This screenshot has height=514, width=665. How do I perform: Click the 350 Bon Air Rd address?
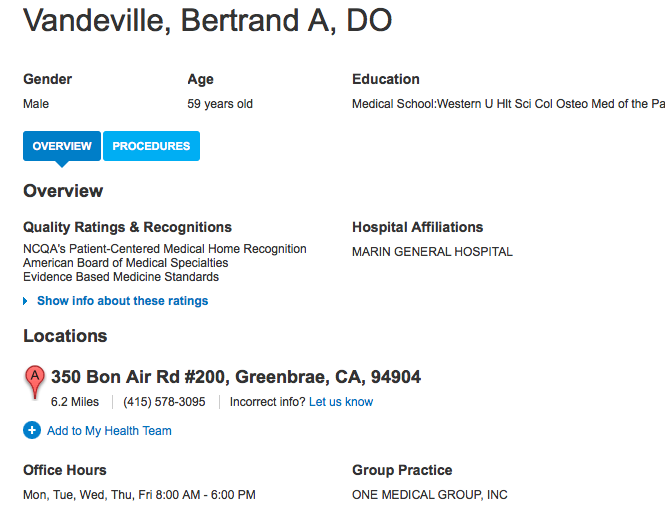click(236, 377)
